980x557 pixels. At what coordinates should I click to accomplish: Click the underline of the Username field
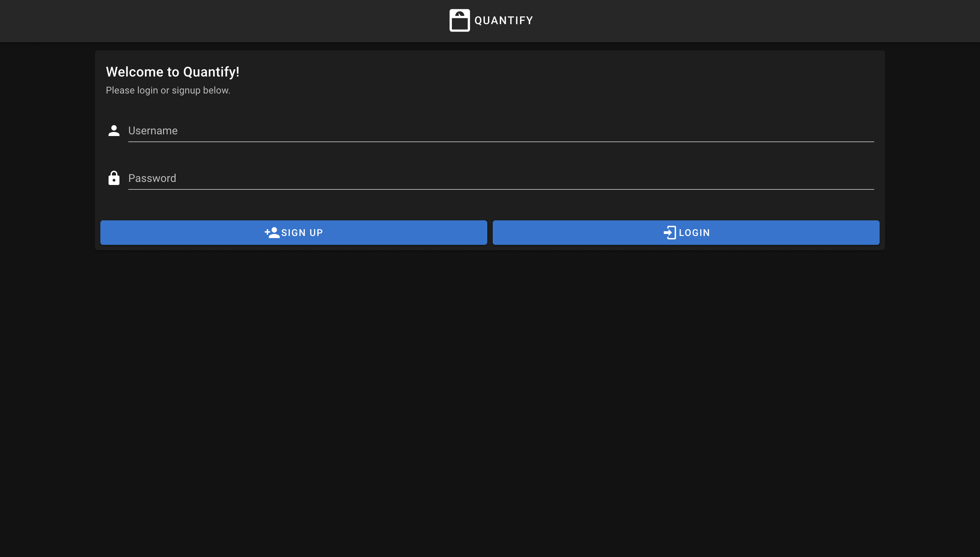501,141
